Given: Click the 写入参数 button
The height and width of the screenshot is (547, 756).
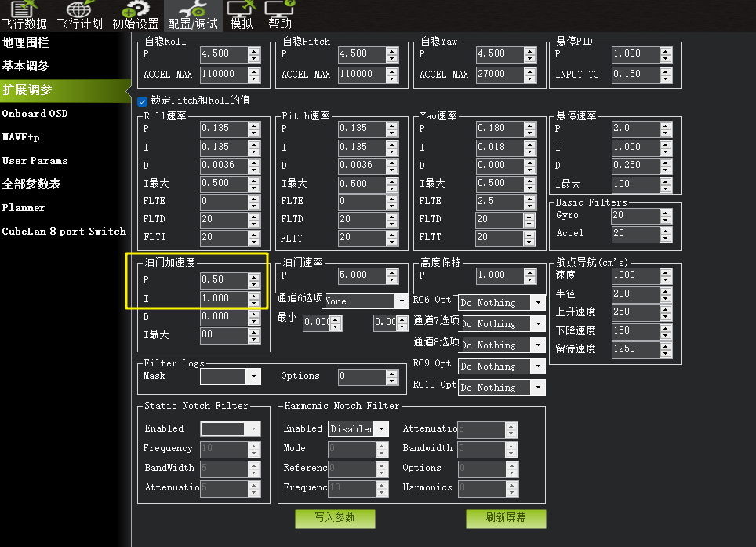Looking at the screenshot, I should coord(335,518).
